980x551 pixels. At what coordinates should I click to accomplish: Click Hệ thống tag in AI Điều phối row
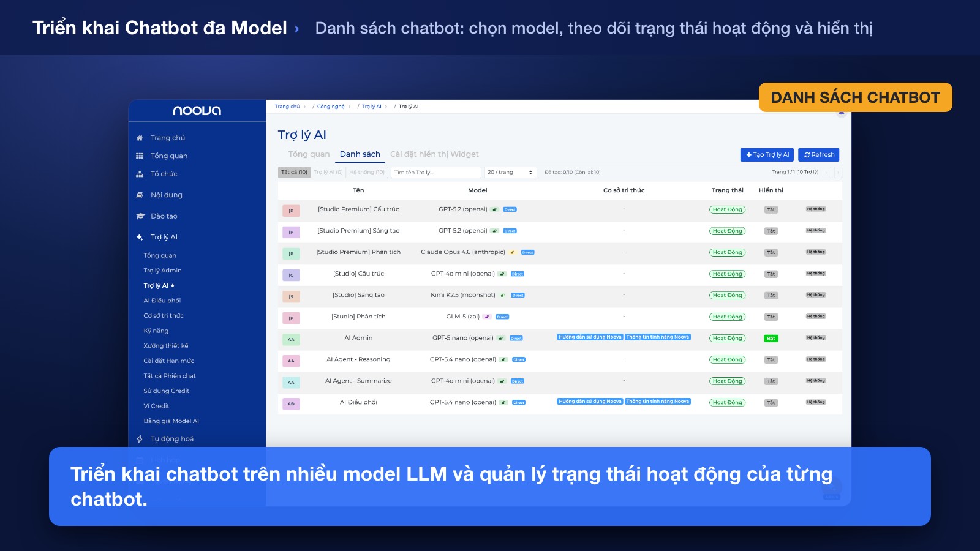816,402
